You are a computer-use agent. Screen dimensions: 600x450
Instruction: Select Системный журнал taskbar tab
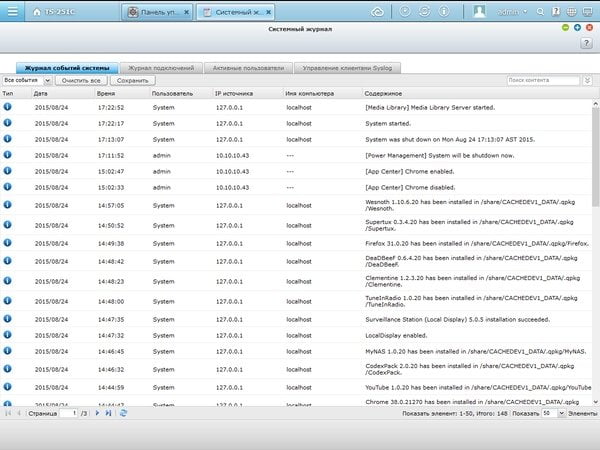(x=233, y=12)
